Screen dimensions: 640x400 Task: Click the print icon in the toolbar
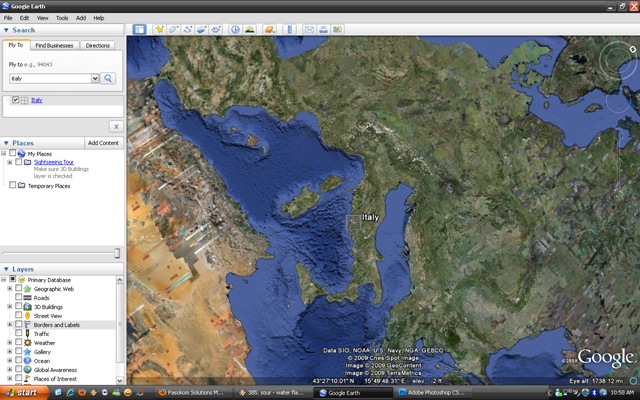click(323, 29)
